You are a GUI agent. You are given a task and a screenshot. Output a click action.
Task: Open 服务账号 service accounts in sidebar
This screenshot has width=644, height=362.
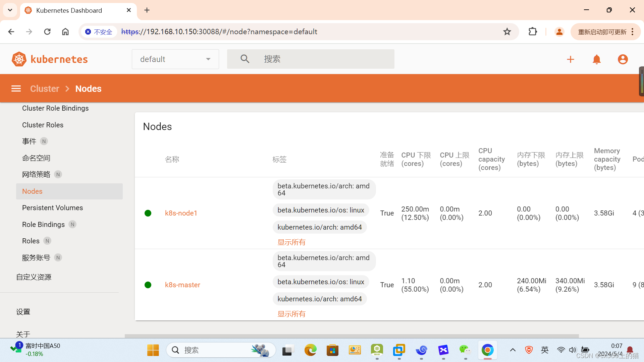(36, 258)
